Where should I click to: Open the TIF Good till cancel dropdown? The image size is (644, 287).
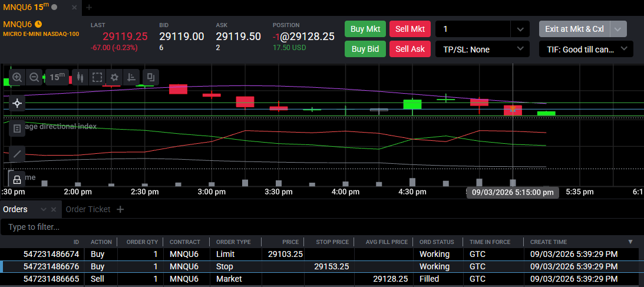586,50
